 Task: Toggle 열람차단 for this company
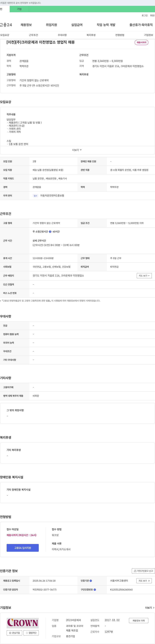click(31, 633)
